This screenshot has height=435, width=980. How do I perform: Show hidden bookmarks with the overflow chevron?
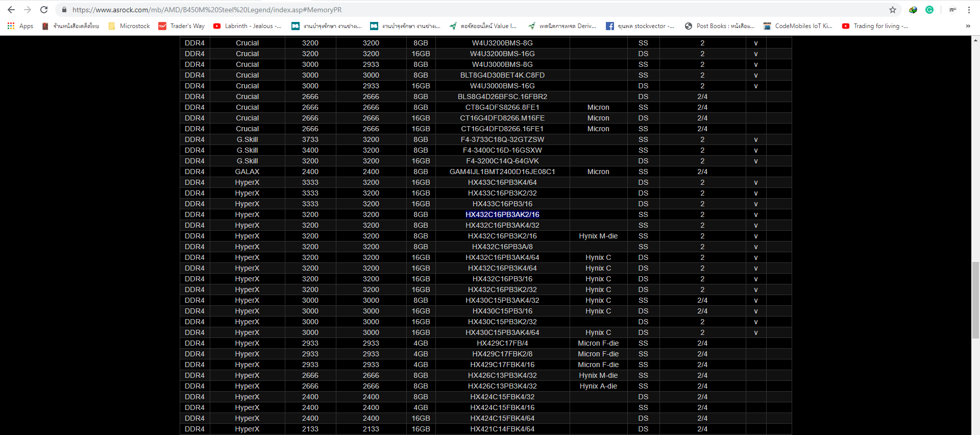(968, 26)
